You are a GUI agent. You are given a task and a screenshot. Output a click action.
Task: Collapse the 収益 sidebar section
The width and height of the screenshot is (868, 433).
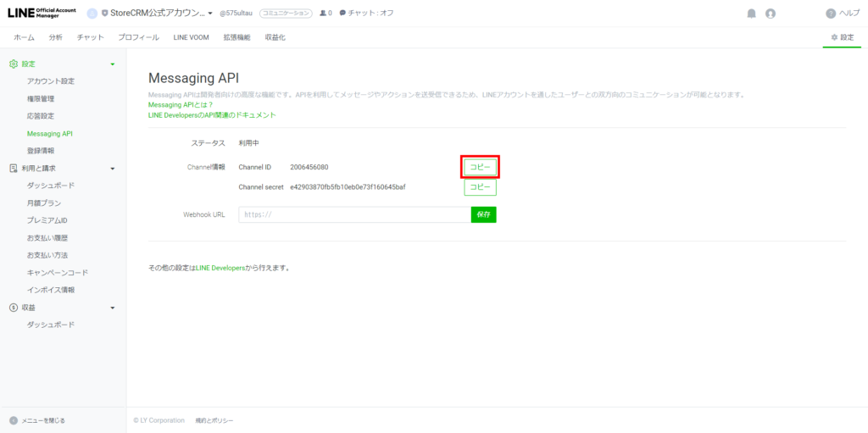113,308
